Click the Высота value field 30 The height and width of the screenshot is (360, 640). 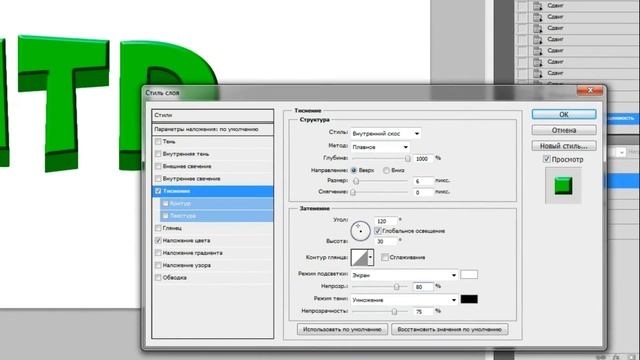tap(385, 241)
